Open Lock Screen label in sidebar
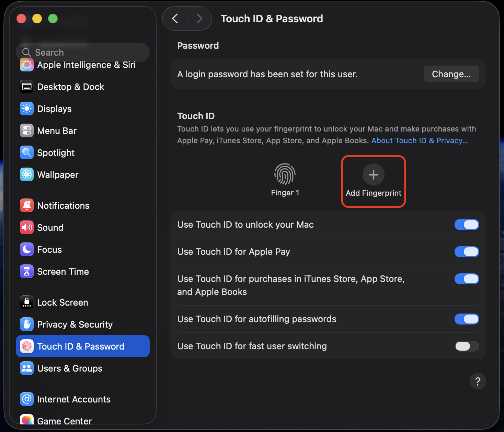This screenshot has width=504, height=432. (62, 303)
